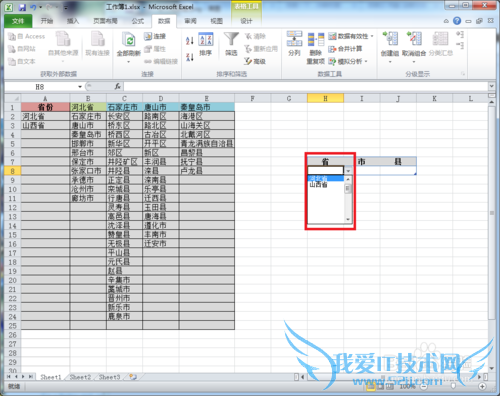Click the Save icon in quick access toolbar
Image resolution: width=500 pixels, height=396 pixels.
[x=22, y=7]
